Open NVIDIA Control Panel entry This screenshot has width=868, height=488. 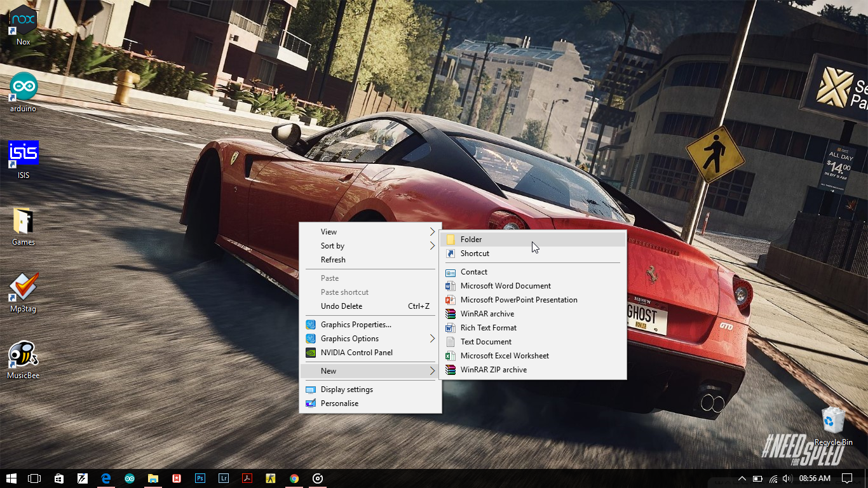tap(370, 353)
